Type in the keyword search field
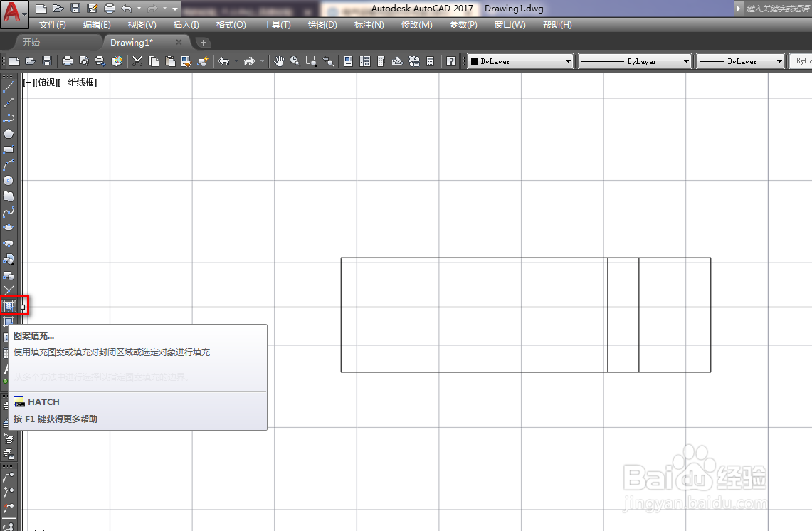Image resolution: width=812 pixels, height=531 pixels. 778,9
